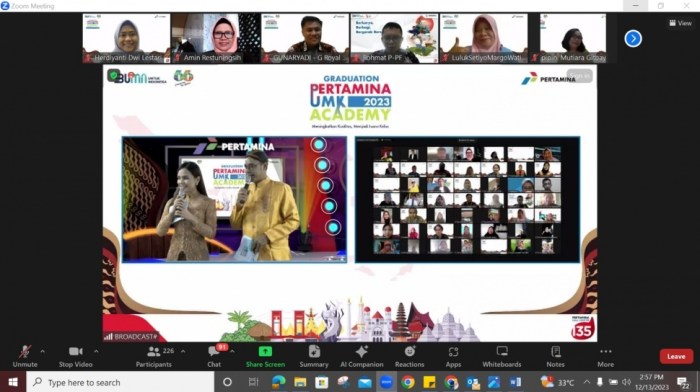
Task: Select GUNARYADI - G Royal video thumbnail
Action: (305, 38)
